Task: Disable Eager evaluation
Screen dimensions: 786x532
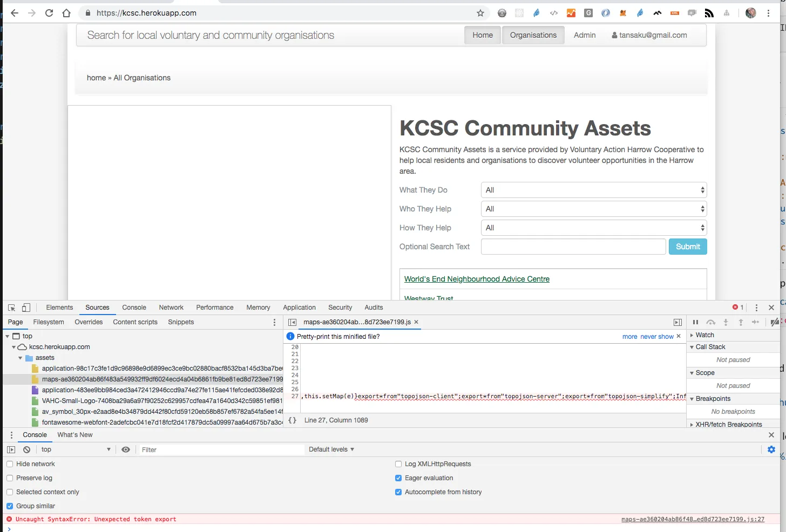Action: click(398, 478)
